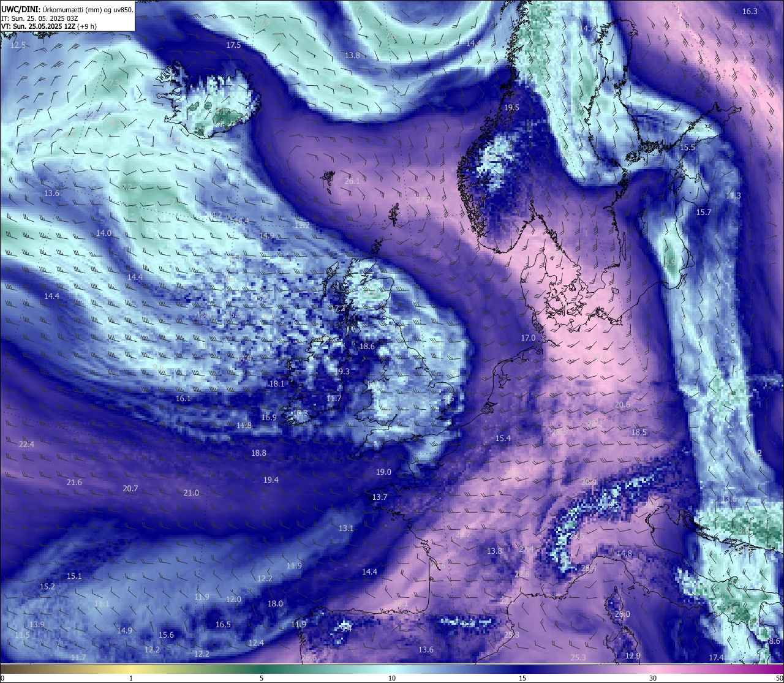The width and height of the screenshot is (784, 683).
Task: Click the 26.0 value near Corsica
Action: (x=622, y=614)
